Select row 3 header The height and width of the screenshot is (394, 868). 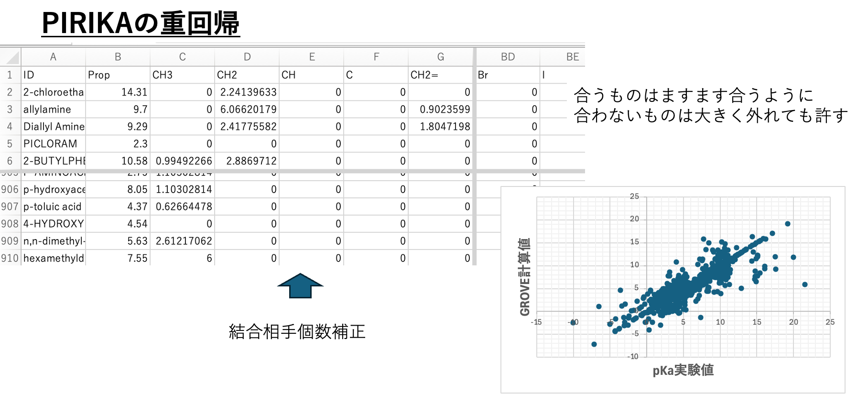click(x=10, y=109)
